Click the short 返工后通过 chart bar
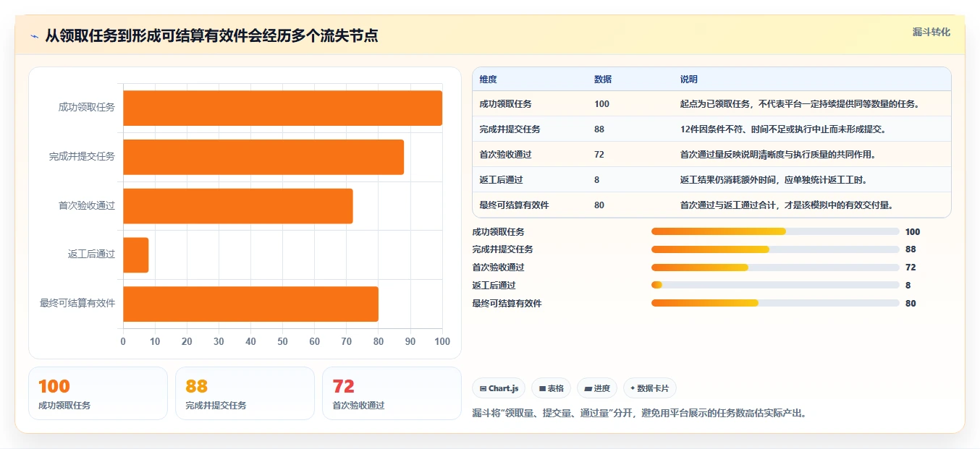Image resolution: width=980 pixels, height=449 pixels. tap(136, 255)
